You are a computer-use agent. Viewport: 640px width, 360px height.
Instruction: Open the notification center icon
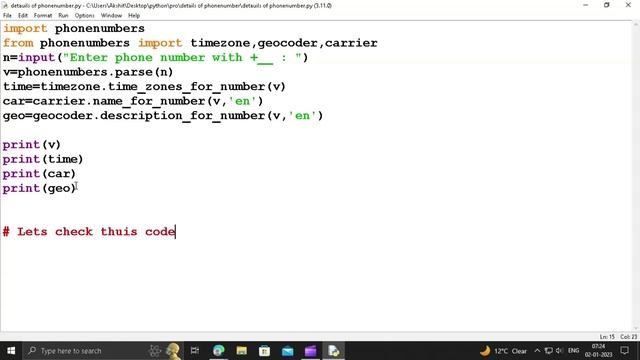(x=624, y=351)
